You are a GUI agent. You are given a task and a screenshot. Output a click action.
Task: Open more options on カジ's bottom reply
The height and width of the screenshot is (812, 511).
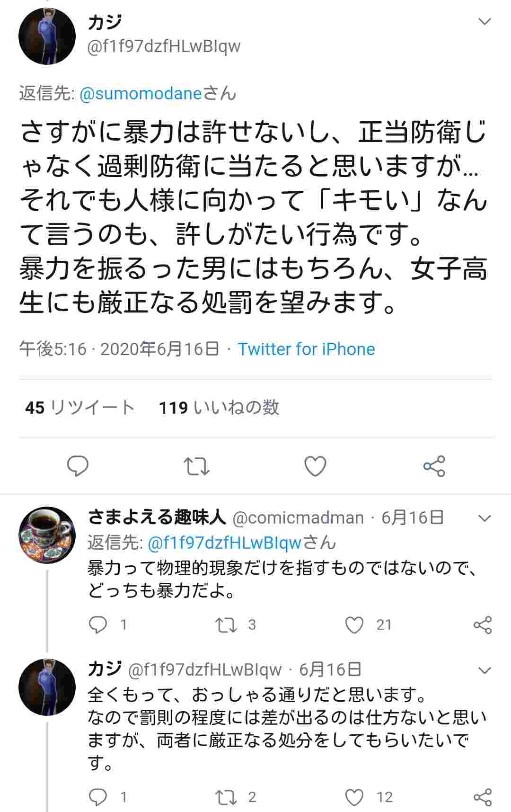tap(485, 670)
